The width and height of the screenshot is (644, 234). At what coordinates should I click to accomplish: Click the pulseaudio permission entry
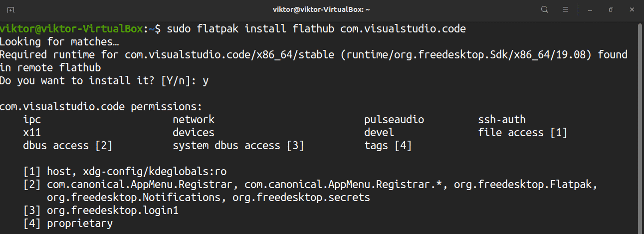[394, 120]
